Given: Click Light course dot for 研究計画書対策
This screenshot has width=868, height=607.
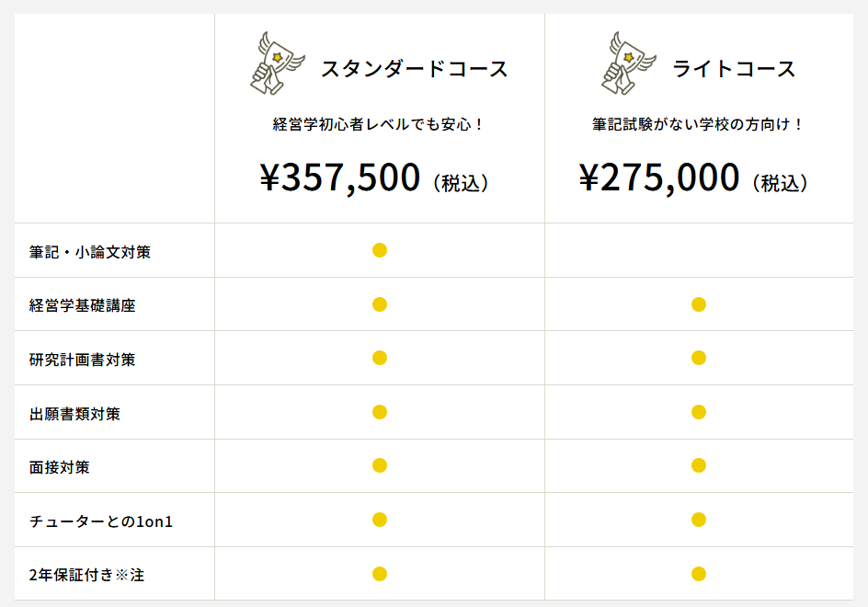Looking at the screenshot, I should [x=699, y=358].
